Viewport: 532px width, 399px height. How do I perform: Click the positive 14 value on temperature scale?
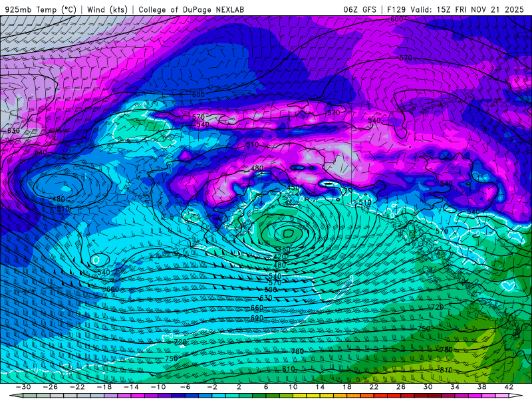point(320,387)
